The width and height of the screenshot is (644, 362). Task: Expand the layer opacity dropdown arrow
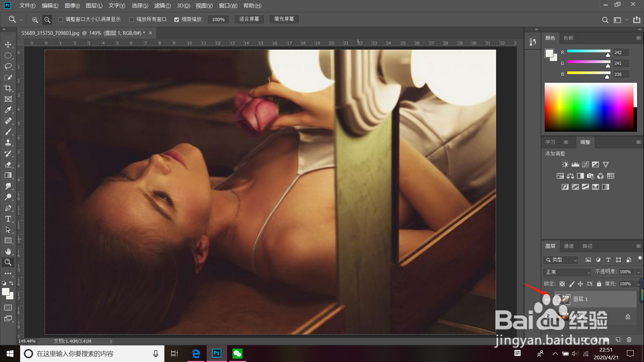coord(638,272)
